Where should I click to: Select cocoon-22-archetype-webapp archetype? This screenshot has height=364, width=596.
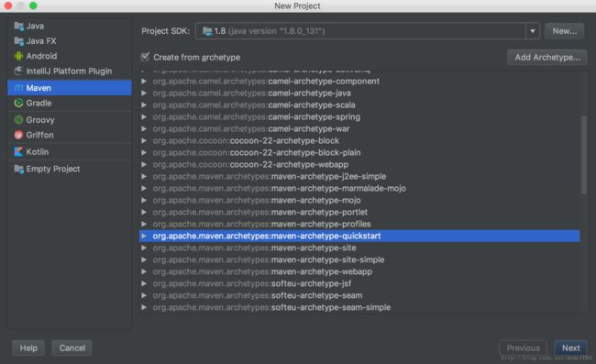(x=359, y=164)
